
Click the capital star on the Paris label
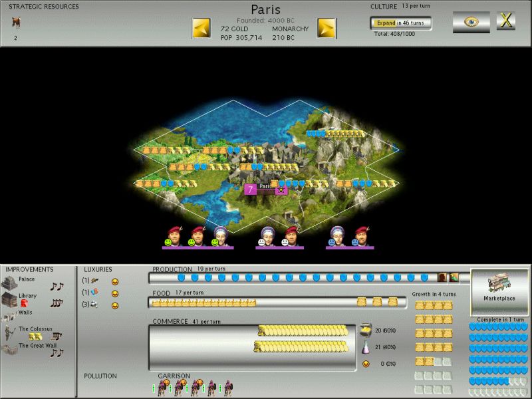tap(281, 190)
